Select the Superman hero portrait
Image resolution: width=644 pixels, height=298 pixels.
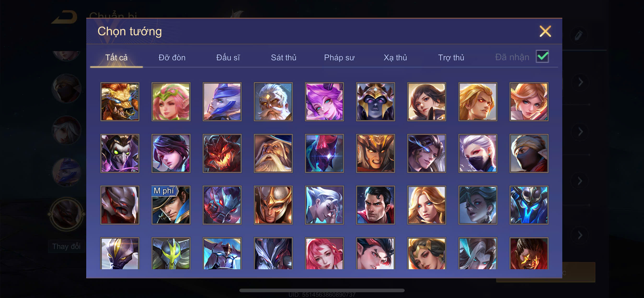tap(375, 205)
